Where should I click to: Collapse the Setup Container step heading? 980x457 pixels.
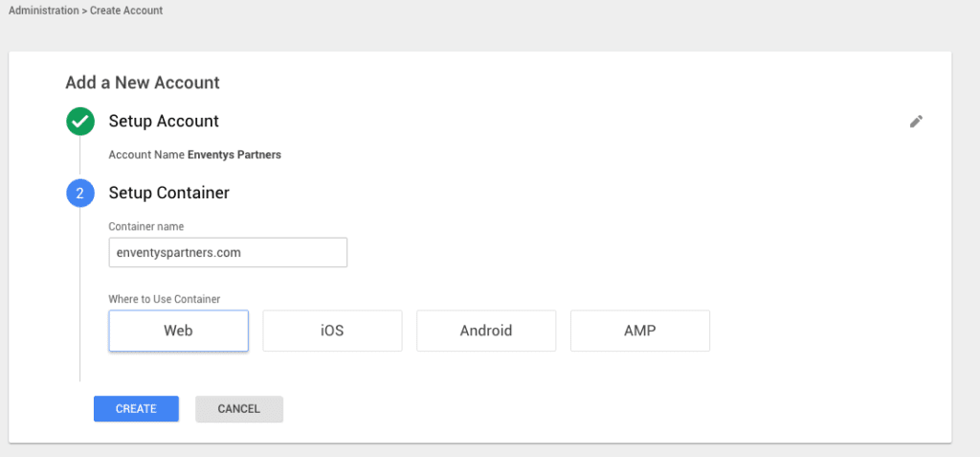point(169,194)
